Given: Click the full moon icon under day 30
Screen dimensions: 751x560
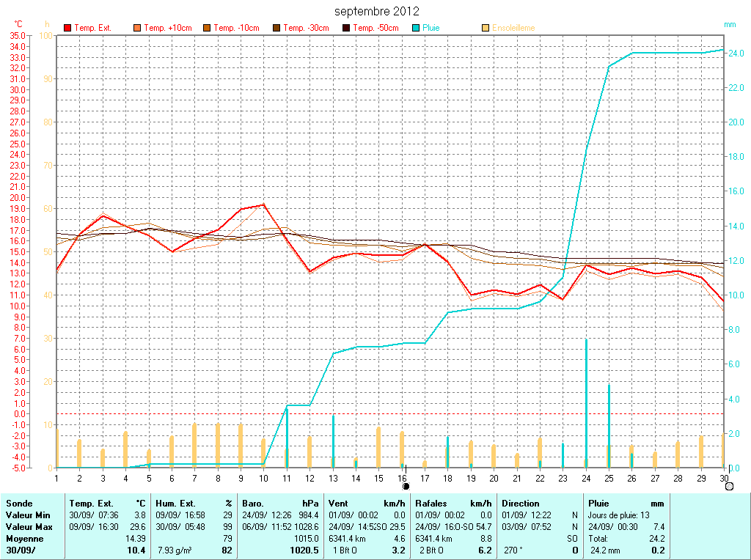Looking at the screenshot, I should point(728,486).
